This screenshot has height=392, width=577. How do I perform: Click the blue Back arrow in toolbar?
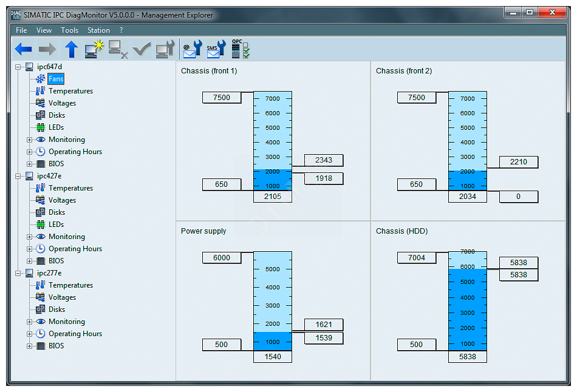click(23, 50)
